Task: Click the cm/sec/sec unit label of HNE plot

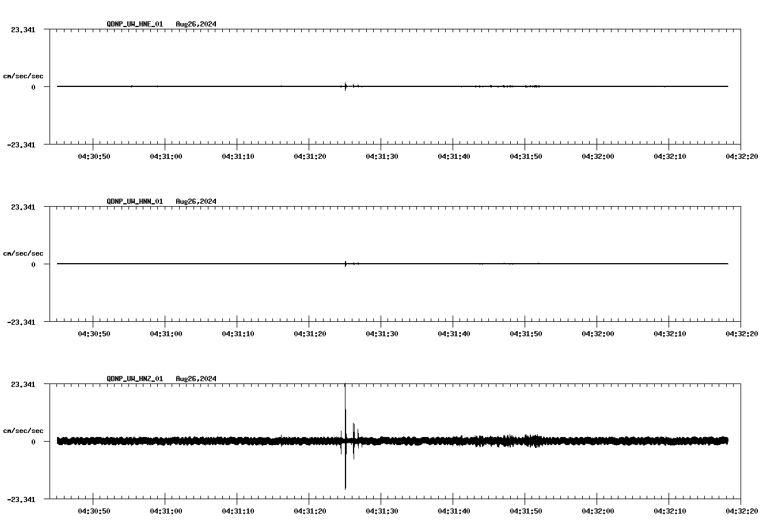Action: [23, 76]
